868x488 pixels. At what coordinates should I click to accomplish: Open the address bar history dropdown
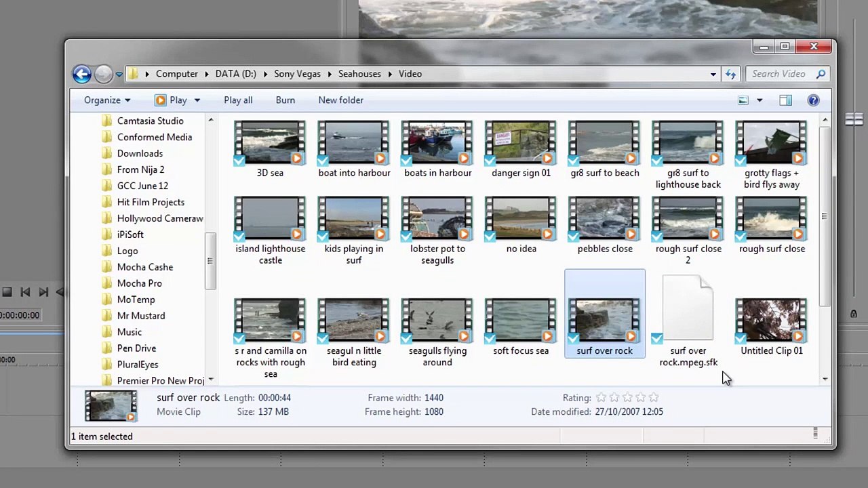click(713, 74)
